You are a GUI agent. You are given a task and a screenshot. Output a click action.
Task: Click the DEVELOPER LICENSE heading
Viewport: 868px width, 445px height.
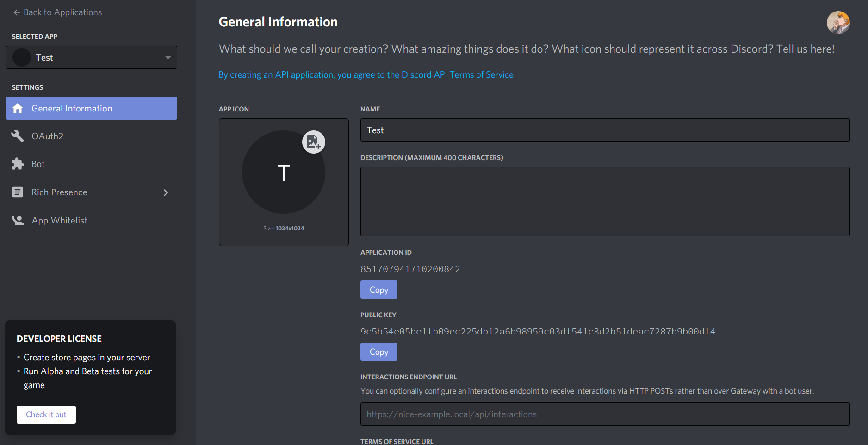coord(59,339)
